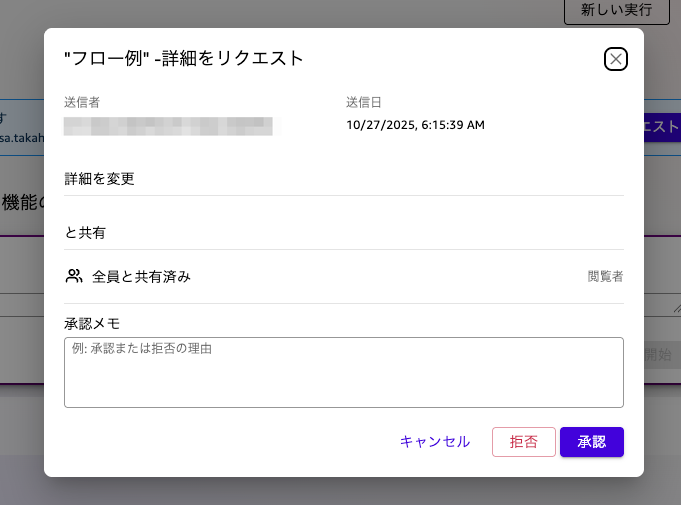Screen dimensions: 681x505
Task: Click the 全員と共有済み text
Action: pos(141,277)
